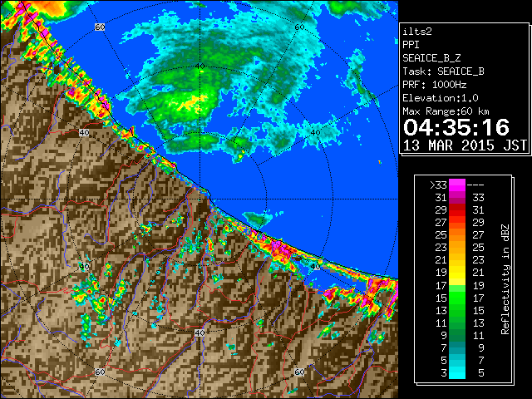Pick the red 29–31 dBZ legend color
The width and height of the screenshot is (532, 399).
pyautogui.click(x=457, y=210)
